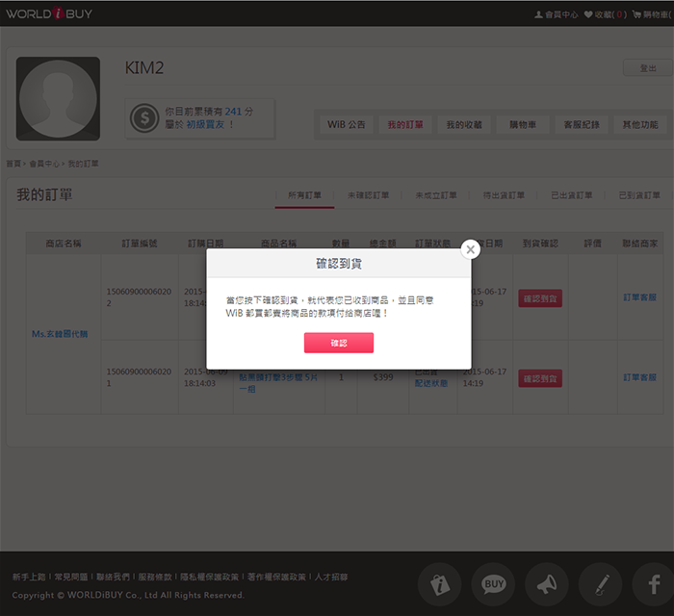Viewport: 674px width, 616px height.
Task: Go to 會員中心 in the breadcrumb
Action: 44,164
